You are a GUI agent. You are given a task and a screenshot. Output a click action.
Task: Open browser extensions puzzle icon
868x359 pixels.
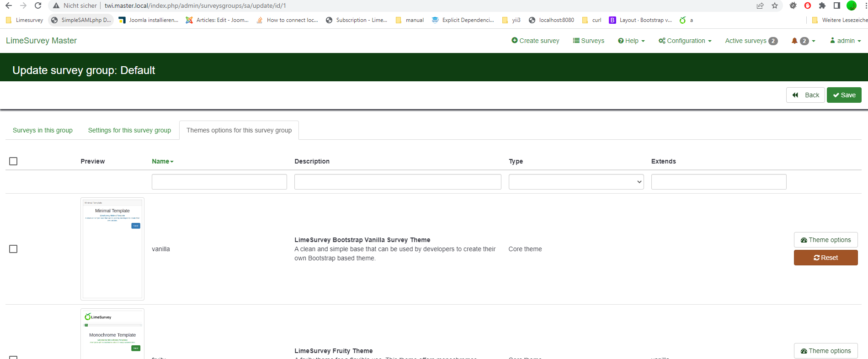pyautogui.click(x=822, y=5)
